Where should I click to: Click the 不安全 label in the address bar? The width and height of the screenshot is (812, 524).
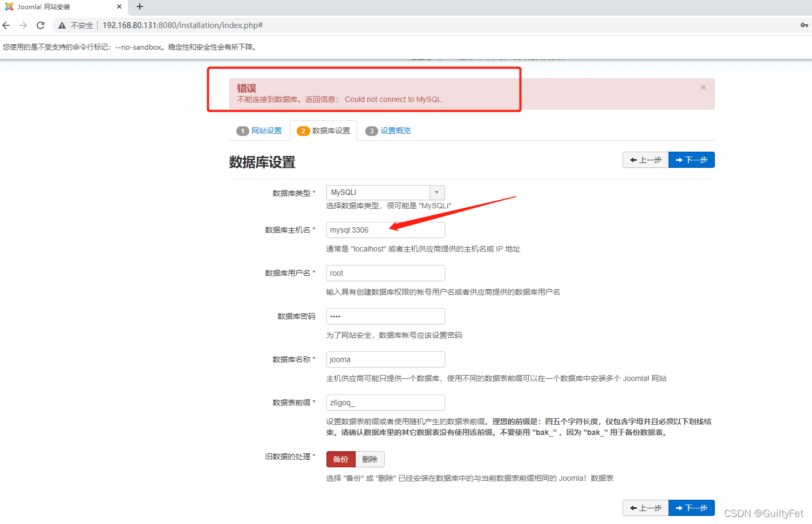tap(82, 25)
